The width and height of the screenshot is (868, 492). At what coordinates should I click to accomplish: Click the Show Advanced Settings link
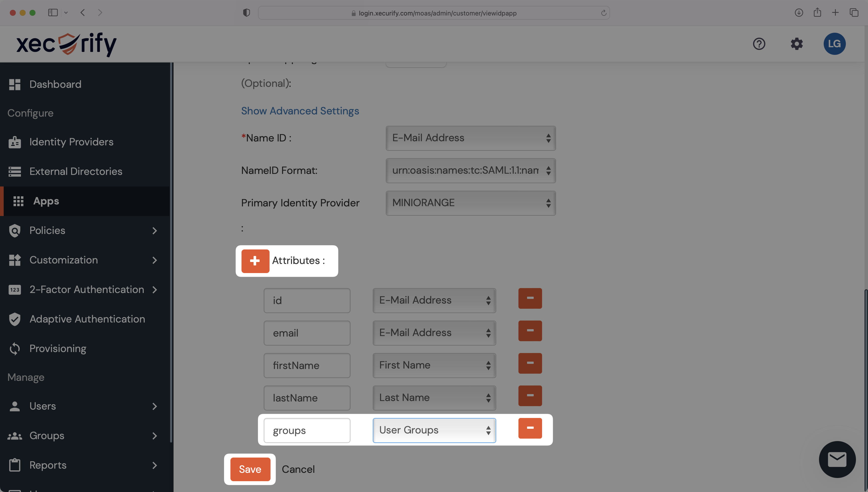pos(300,111)
